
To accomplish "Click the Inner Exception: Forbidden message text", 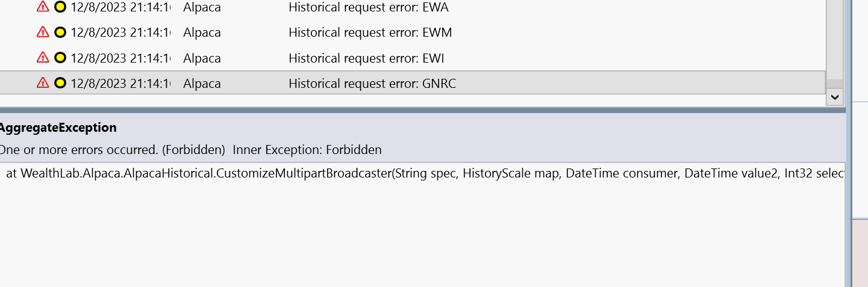I will 307,150.
